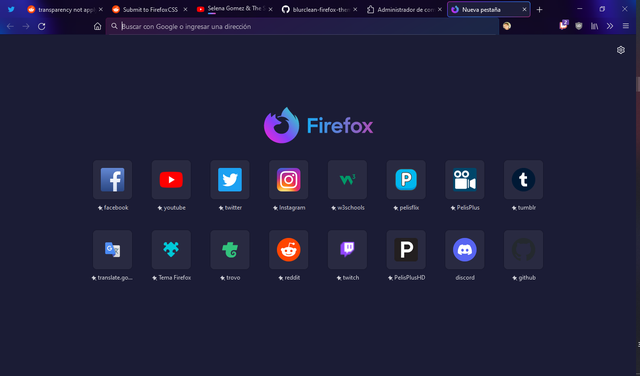
Task: Click the page vertical scrollbar
Action: click(638, 204)
